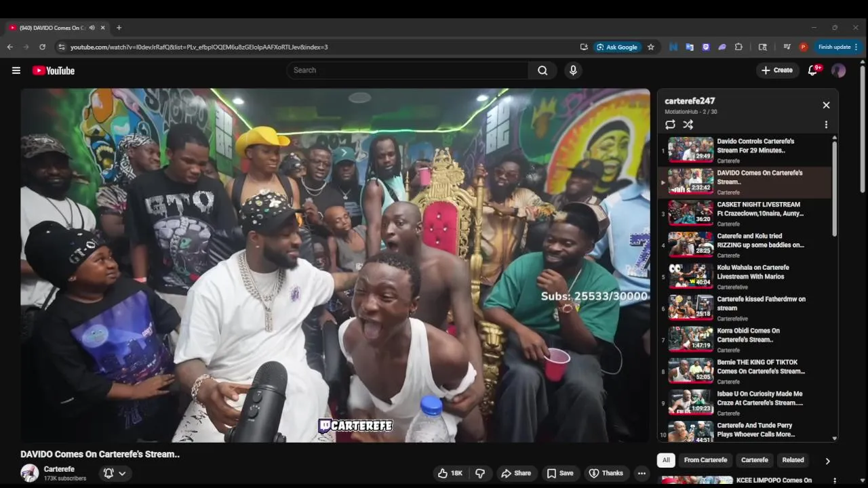Toggle loop playlist icon
This screenshot has width=868, height=488.
670,125
